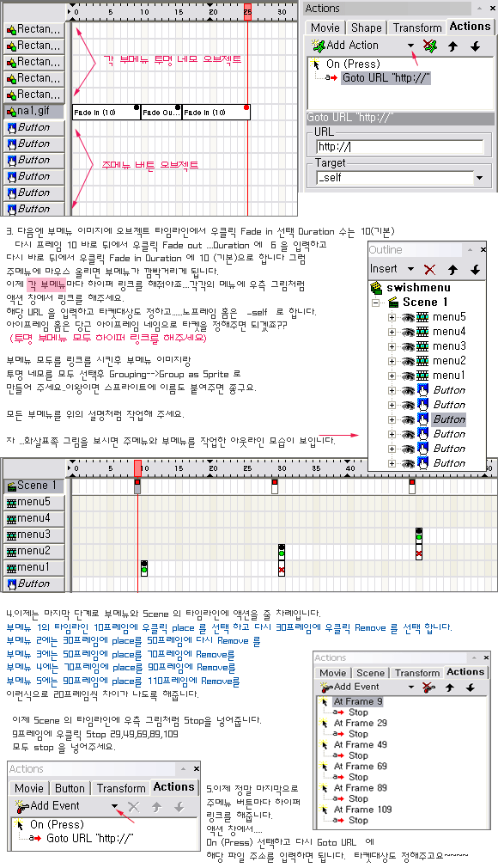
Task: Select At Frame 29 event
Action: 361,723
